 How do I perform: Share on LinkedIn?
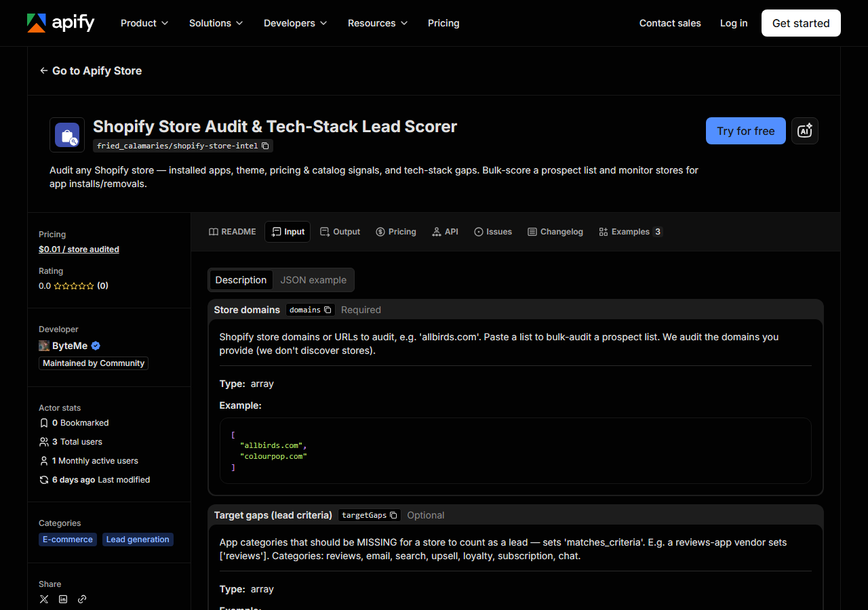(63, 599)
